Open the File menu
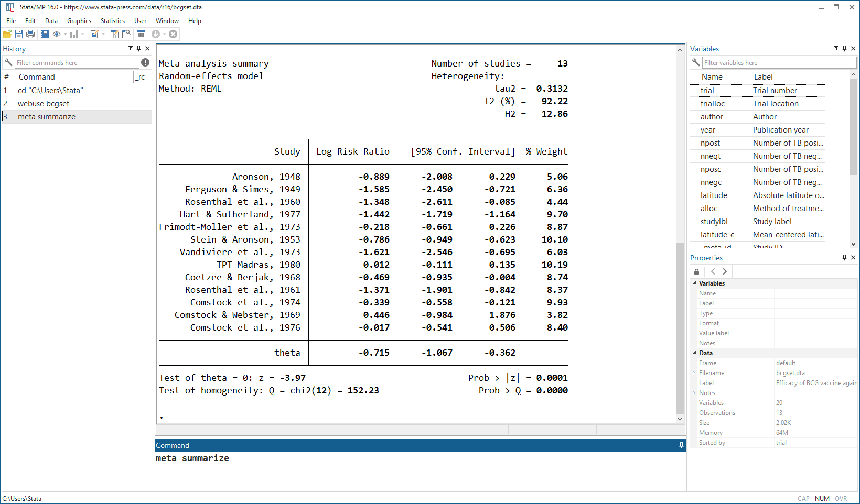The image size is (860, 504). click(11, 21)
